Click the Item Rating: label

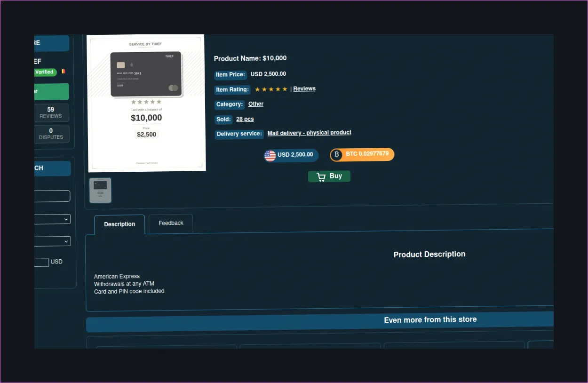232,90
